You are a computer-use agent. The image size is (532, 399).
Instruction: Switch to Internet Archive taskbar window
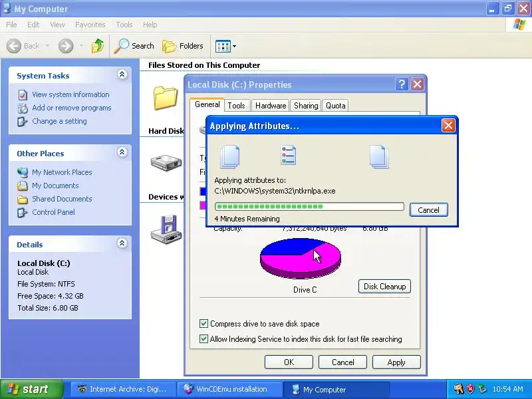(x=123, y=389)
